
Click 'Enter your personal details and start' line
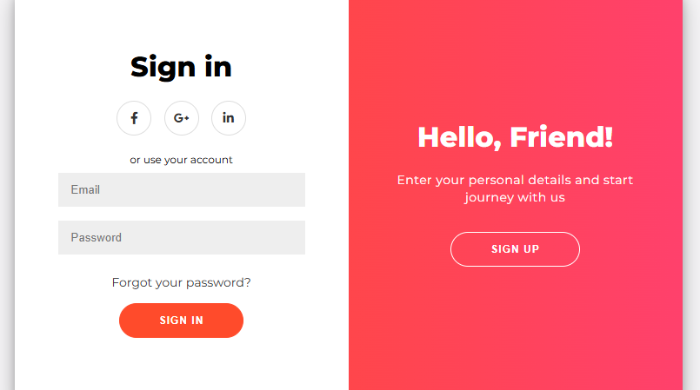[x=515, y=180]
